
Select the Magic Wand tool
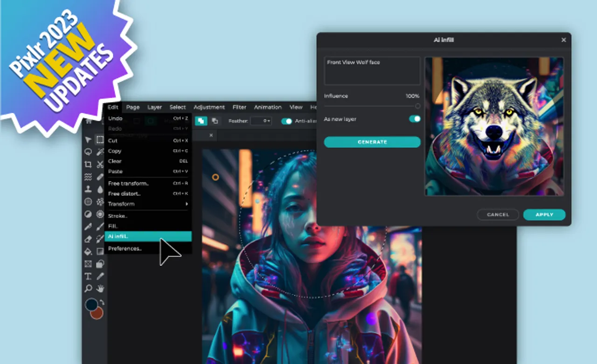click(100, 152)
